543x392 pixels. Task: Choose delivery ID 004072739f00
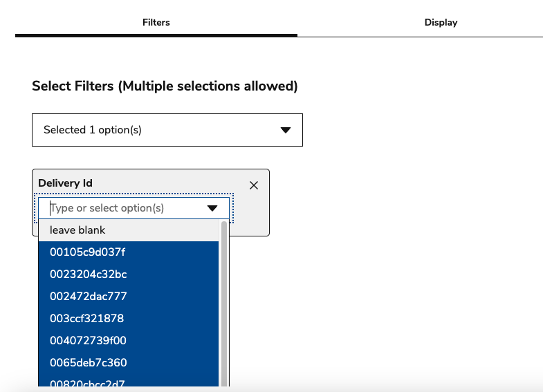[x=88, y=341]
